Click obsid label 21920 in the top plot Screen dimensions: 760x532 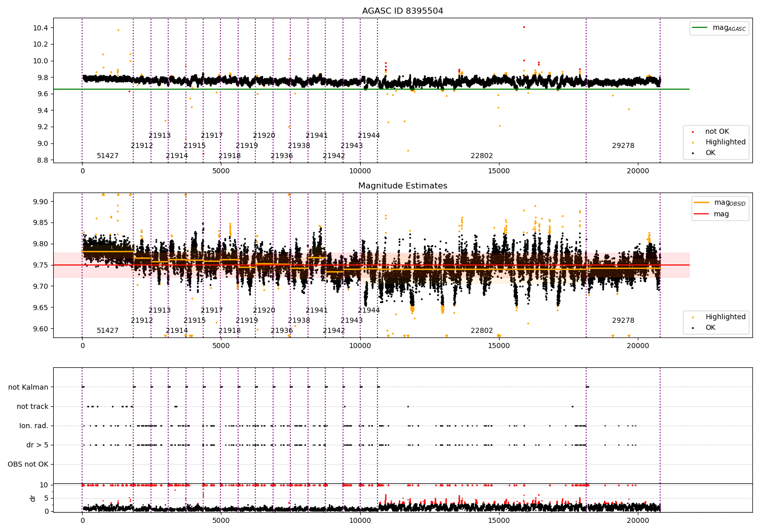pyautogui.click(x=264, y=135)
